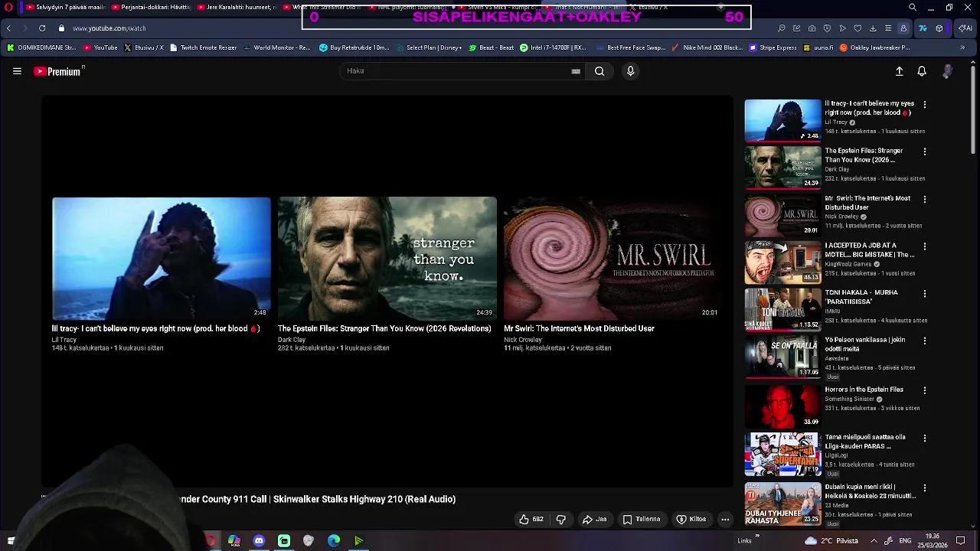Open Microsoft Edge from the taskbar
This screenshot has height=551, width=980.
334,541
